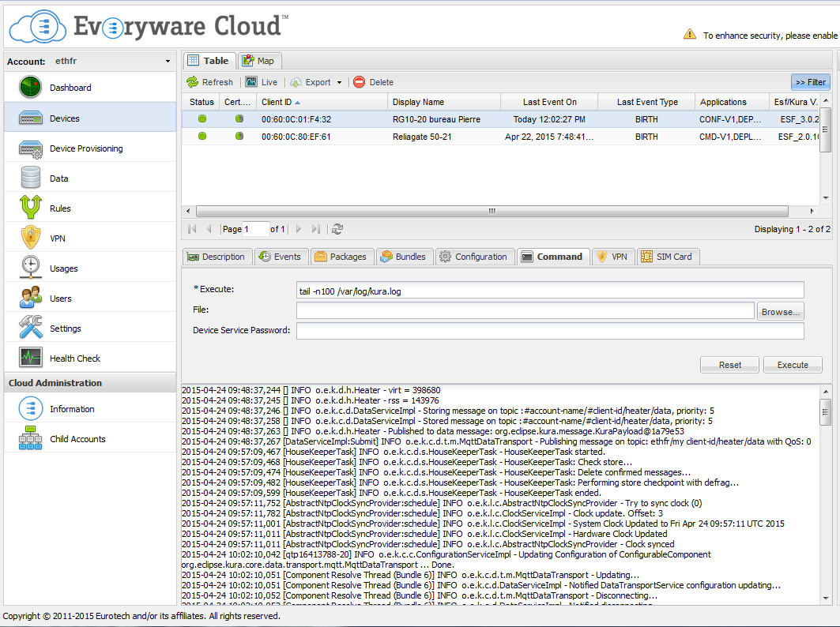The image size is (840, 627).
Task: Click the Rules arrow icon
Action: (x=31, y=208)
